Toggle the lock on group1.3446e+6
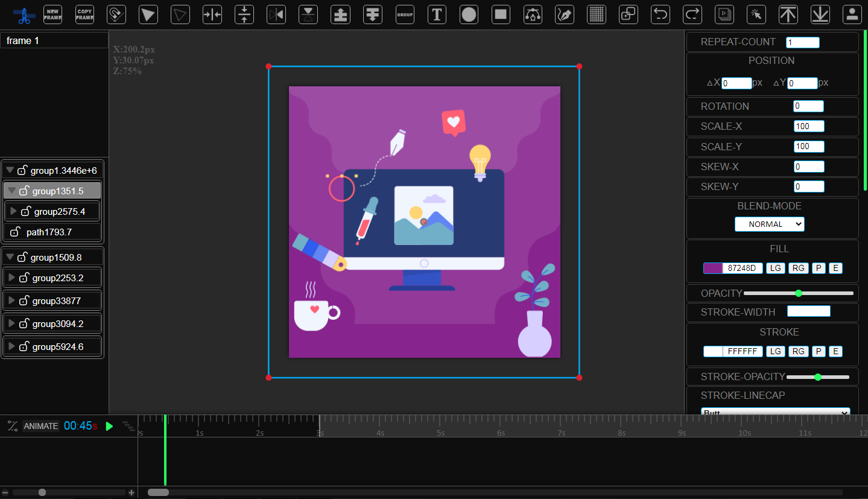868x499 pixels. [22, 170]
